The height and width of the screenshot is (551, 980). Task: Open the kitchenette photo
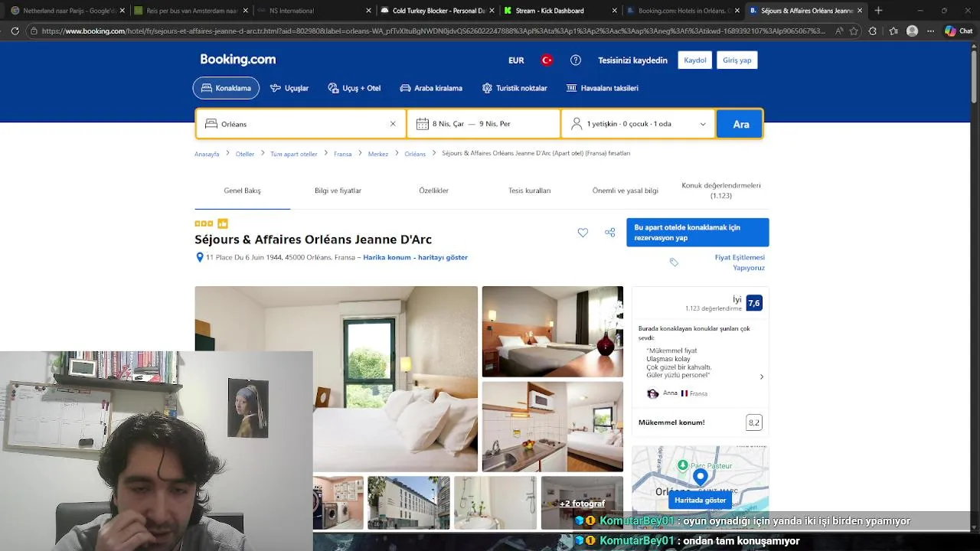[552, 426]
